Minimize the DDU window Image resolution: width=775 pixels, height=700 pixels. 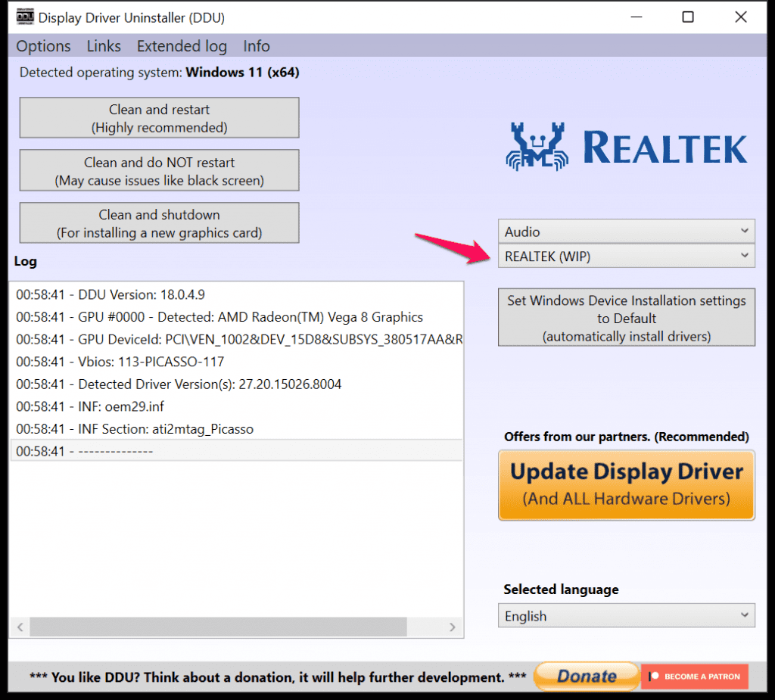(x=636, y=17)
